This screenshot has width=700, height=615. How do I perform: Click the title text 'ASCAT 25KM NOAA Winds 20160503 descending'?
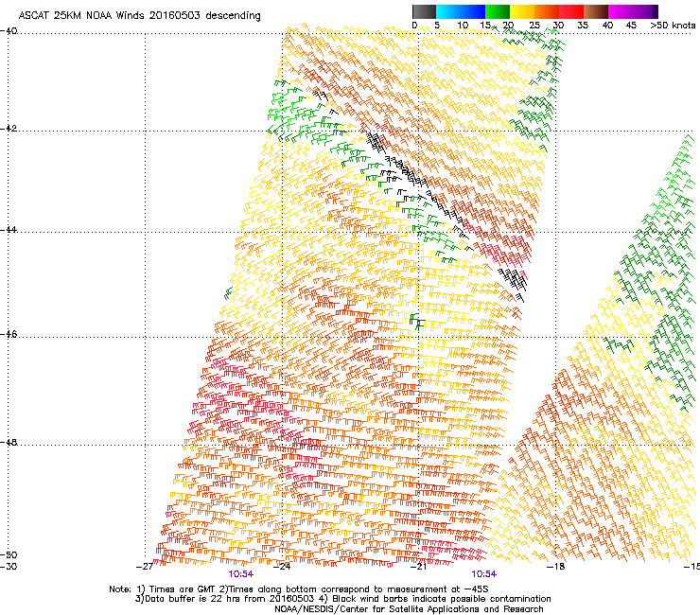[139, 16]
